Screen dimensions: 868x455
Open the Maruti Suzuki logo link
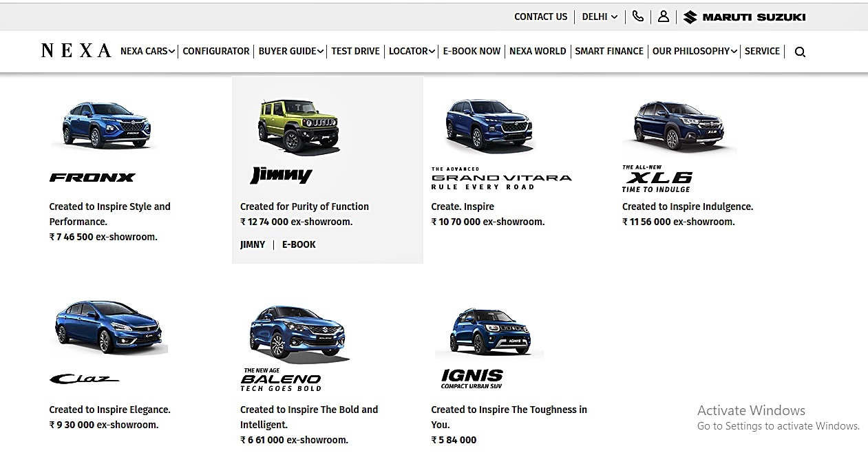coord(744,17)
